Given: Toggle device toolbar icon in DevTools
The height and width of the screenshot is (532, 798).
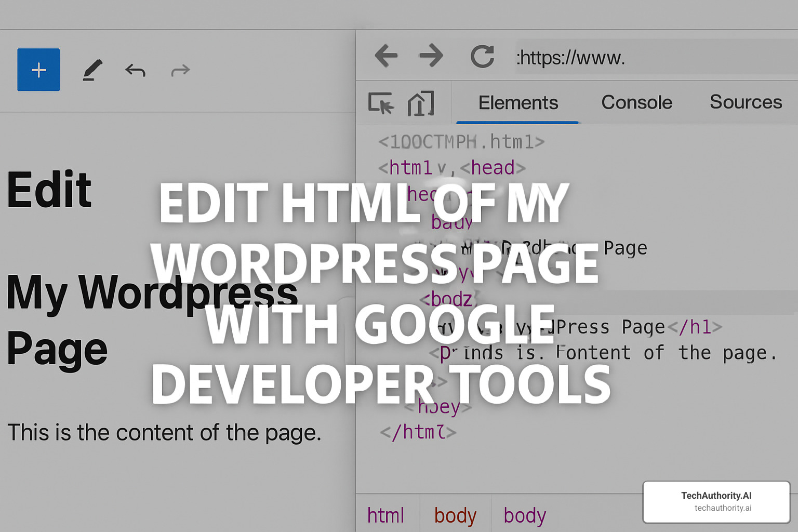Looking at the screenshot, I should click(x=421, y=103).
